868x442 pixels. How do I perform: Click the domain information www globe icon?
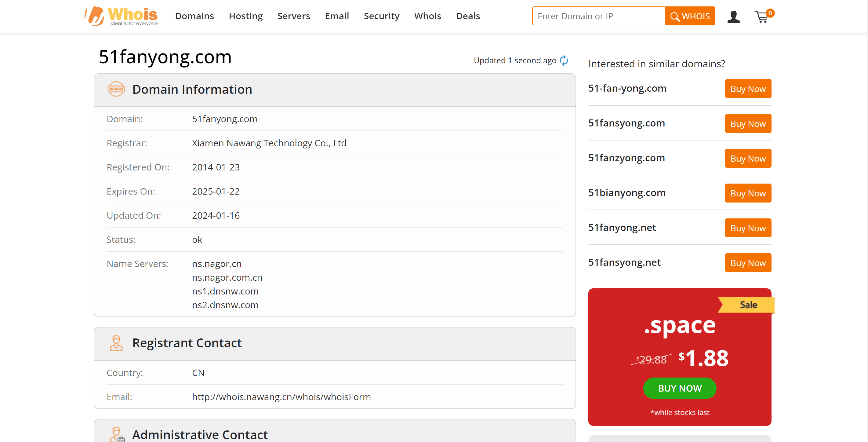115,89
